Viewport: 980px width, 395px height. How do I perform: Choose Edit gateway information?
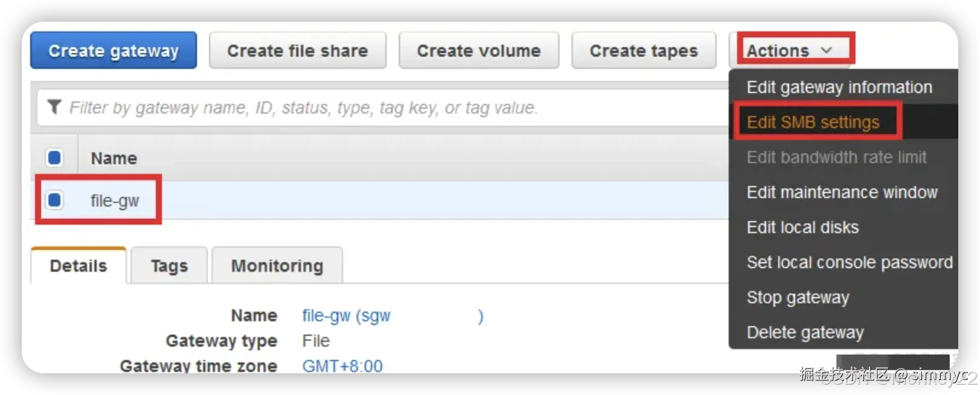(x=839, y=88)
